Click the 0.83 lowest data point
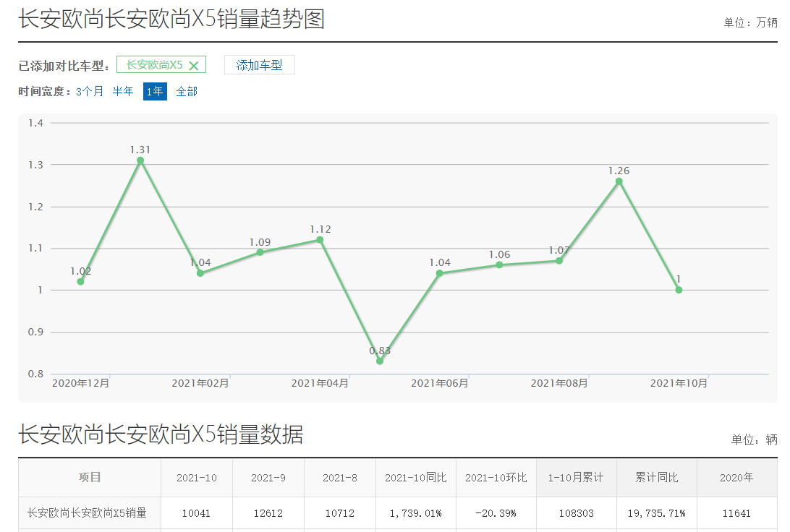The image size is (790, 532). pos(380,361)
